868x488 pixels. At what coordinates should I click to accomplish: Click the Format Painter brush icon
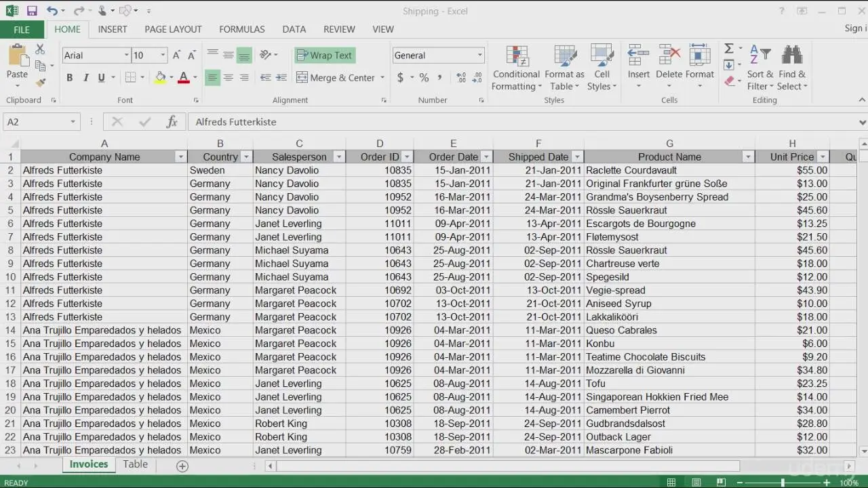[x=40, y=83]
